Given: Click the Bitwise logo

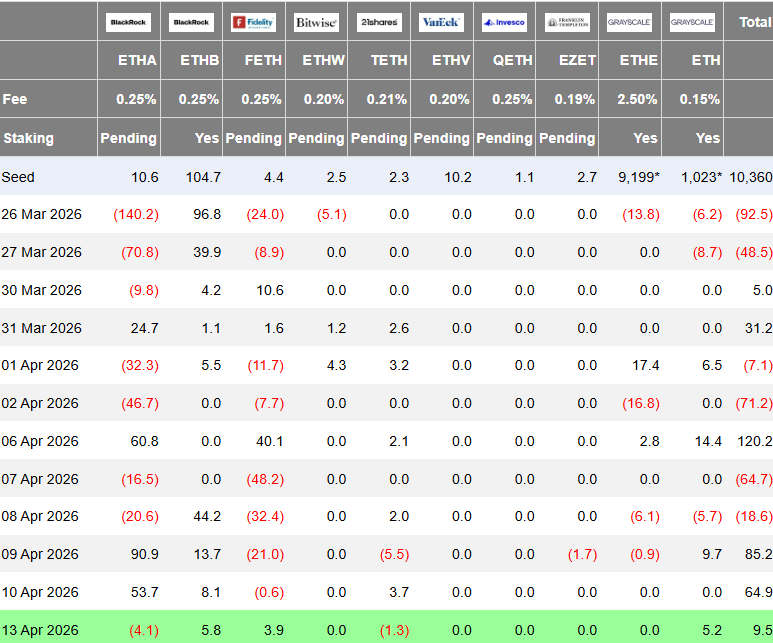Looking at the screenshot, I should point(316,22).
